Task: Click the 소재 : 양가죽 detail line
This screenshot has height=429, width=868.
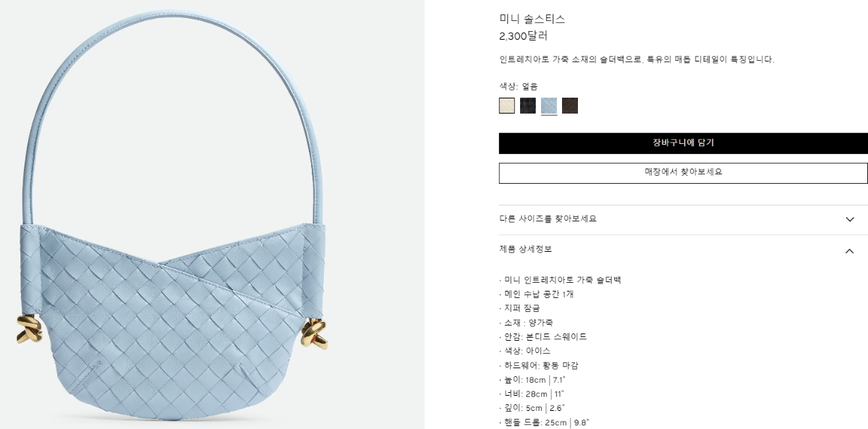Action: click(526, 323)
